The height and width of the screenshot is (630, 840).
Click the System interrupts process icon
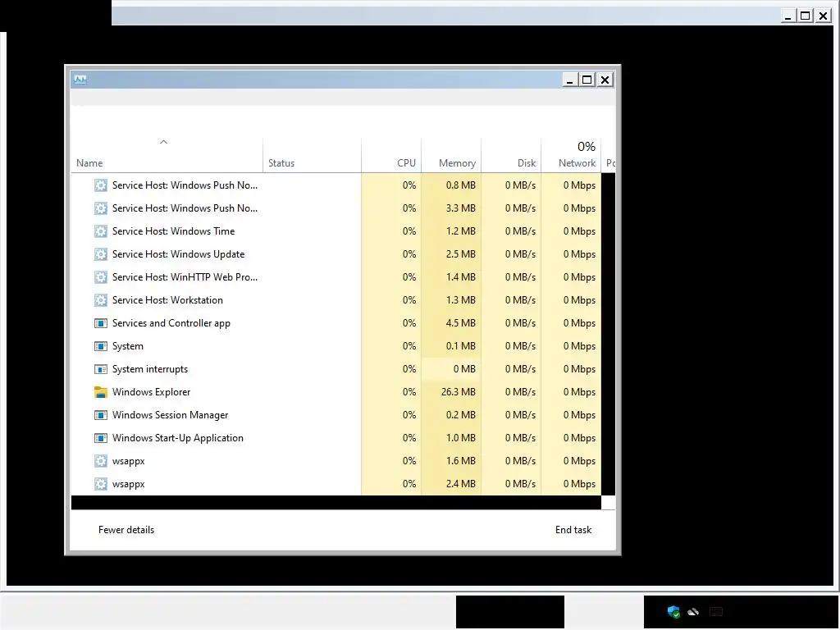tap(100, 370)
